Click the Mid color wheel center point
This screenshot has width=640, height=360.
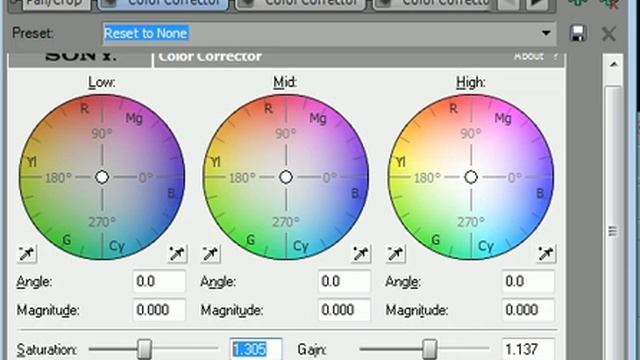[286, 177]
